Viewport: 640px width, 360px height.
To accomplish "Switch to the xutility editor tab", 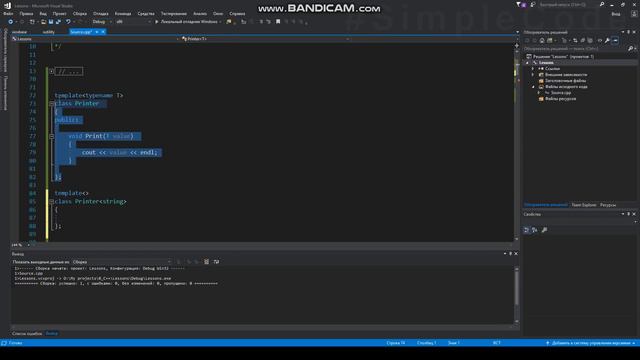I will coord(49,32).
